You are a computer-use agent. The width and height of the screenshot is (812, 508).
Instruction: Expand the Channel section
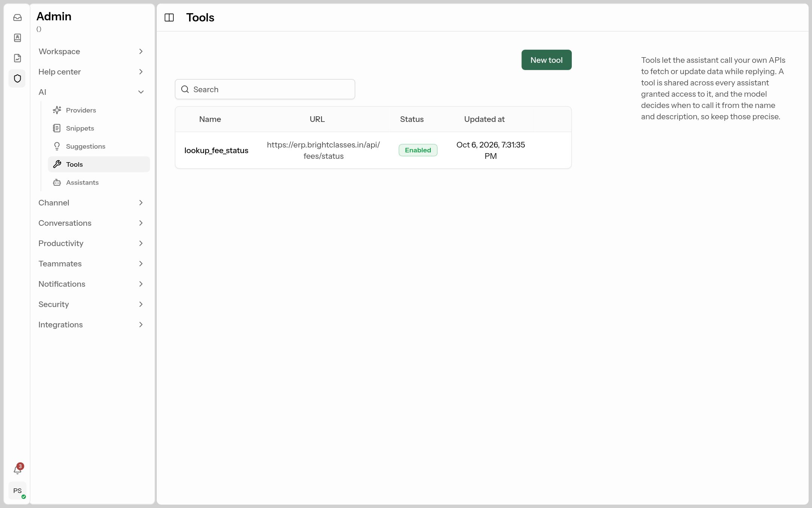(91, 202)
